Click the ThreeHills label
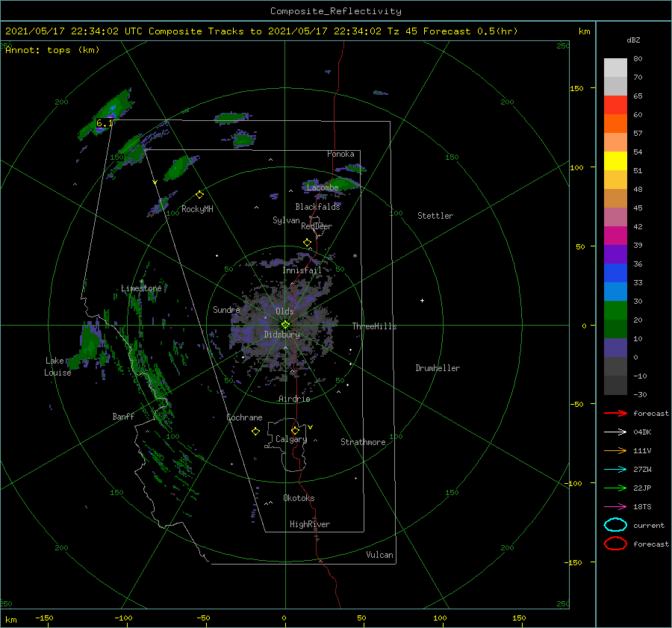Screen dimensions: 672x628 (x=374, y=326)
